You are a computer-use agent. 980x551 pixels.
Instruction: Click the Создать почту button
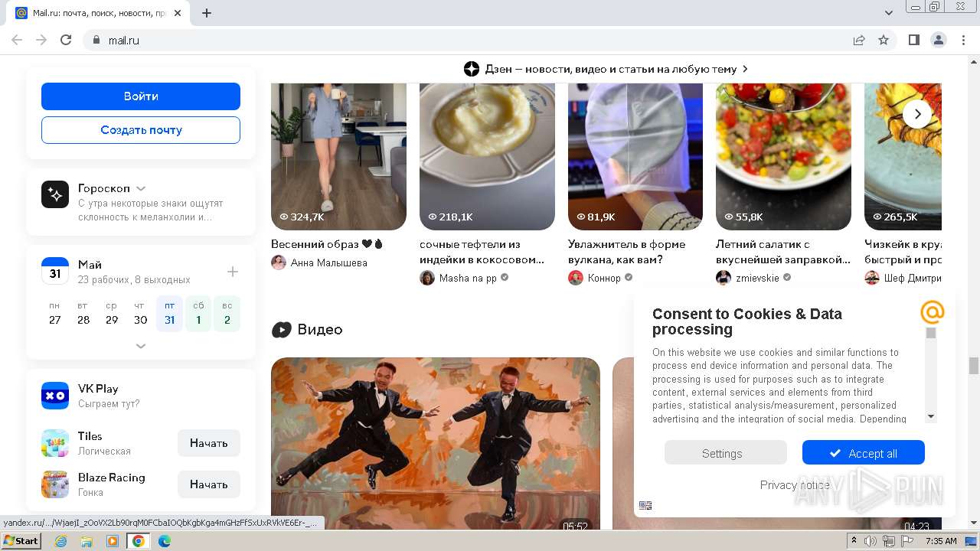(x=141, y=130)
